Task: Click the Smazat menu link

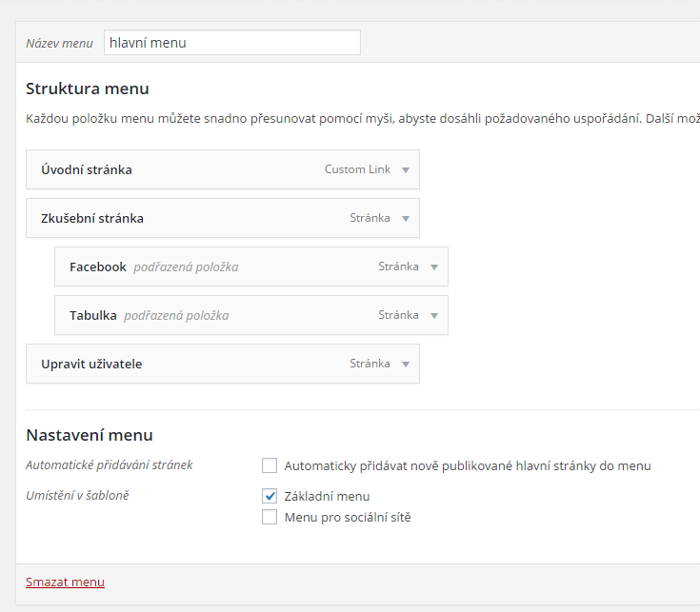Action: tap(65, 582)
